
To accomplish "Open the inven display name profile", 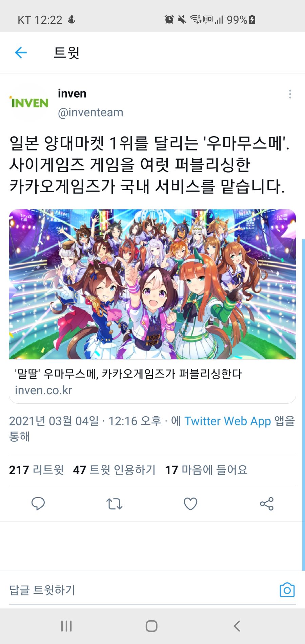I will [x=72, y=94].
